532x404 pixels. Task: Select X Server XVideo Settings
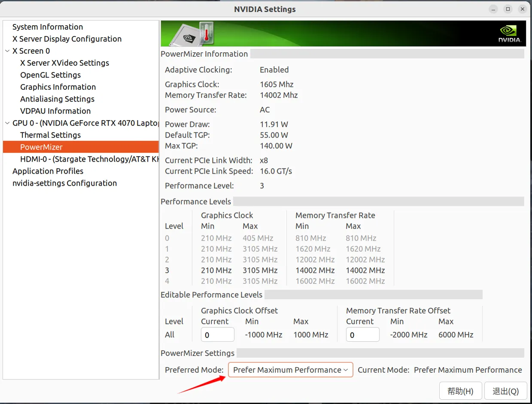[x=64, y=63]
